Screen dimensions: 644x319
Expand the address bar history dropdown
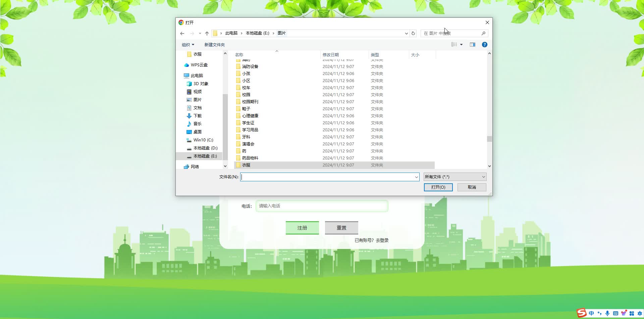(x=406, y=34)
